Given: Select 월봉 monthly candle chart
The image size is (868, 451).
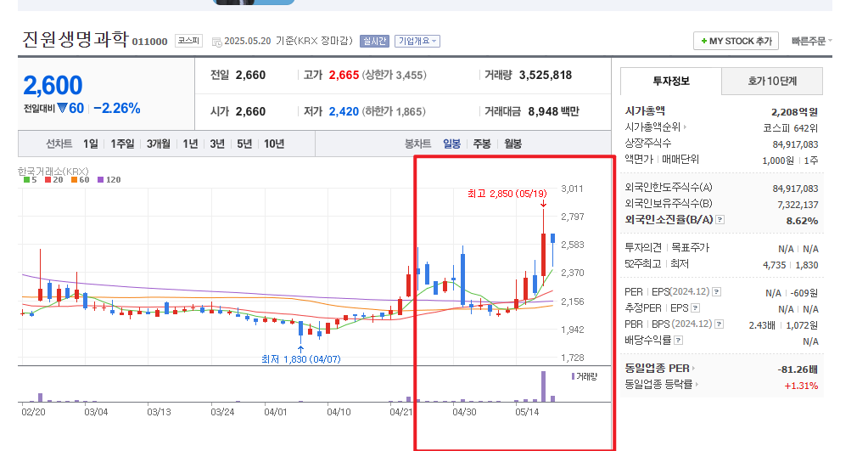Looking at the screenshot, I should 512,144.
